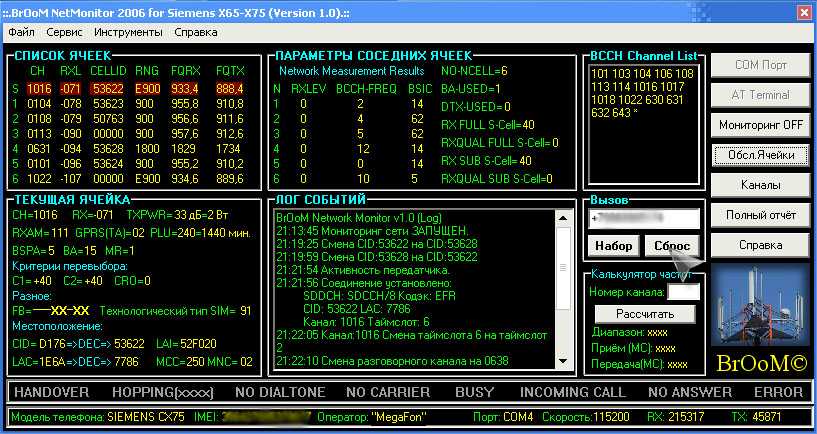817x434 pixels.
Task: Generate report with Полный отчёт button
Action: click(761, 215)
